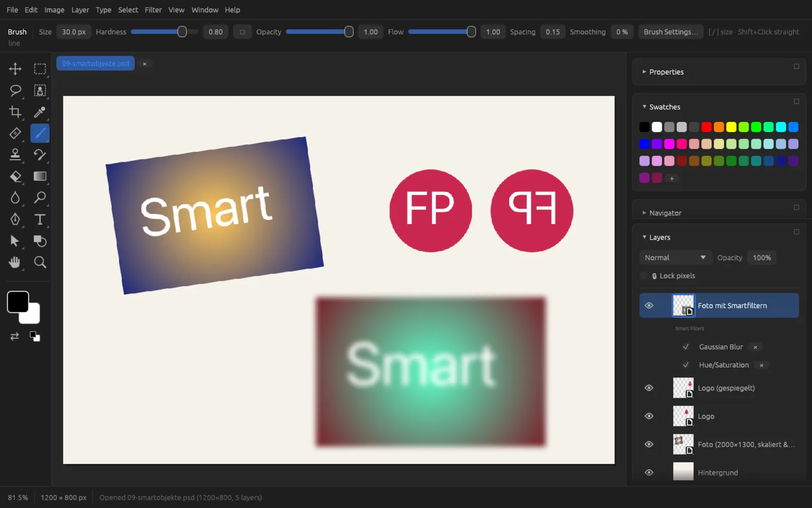Image resolution: width=812 pixels, height=508 pixels.
Task: Swap foreground and background colors
Action: click(15, 336)
